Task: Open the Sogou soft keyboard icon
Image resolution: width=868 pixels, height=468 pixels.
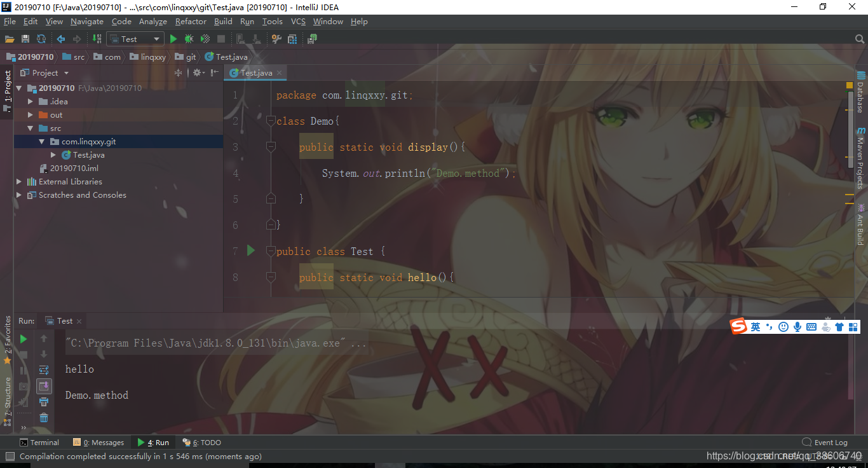Action: (811, 326)
